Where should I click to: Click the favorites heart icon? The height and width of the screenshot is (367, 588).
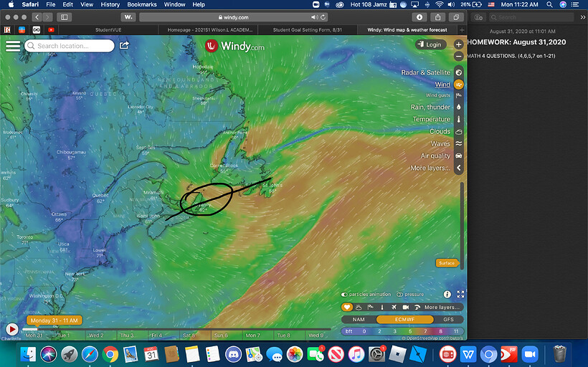coord(347,307)
